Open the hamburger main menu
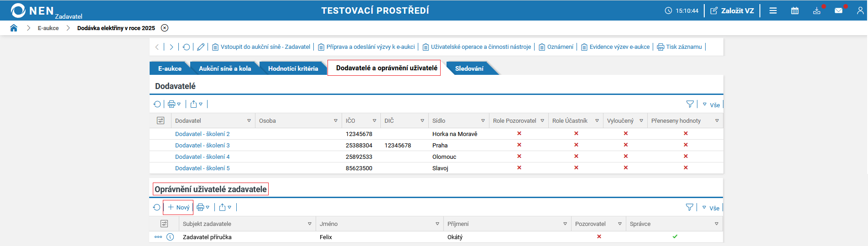Screen dimensions: 868x246 pyautogui.click(x=773, y=10)
